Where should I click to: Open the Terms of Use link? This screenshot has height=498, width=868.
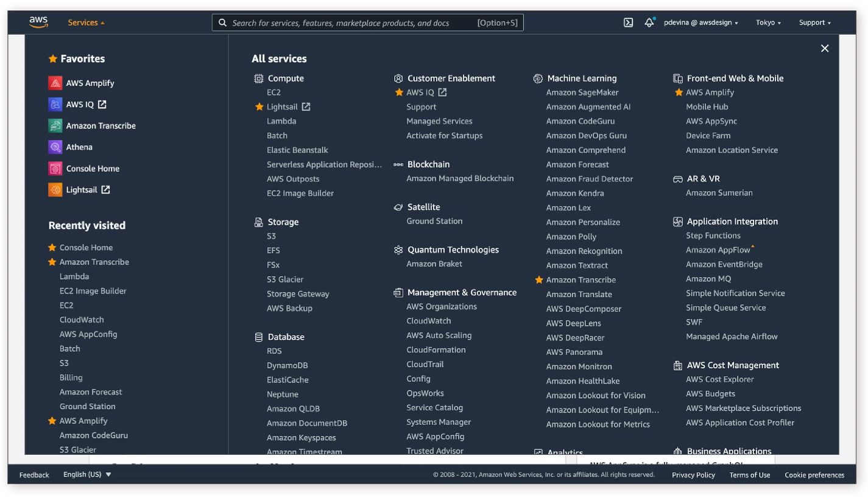750,475
